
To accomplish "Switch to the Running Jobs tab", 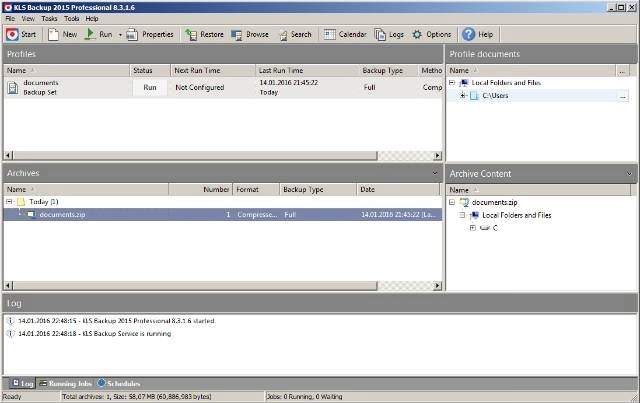I will (65, 383).
